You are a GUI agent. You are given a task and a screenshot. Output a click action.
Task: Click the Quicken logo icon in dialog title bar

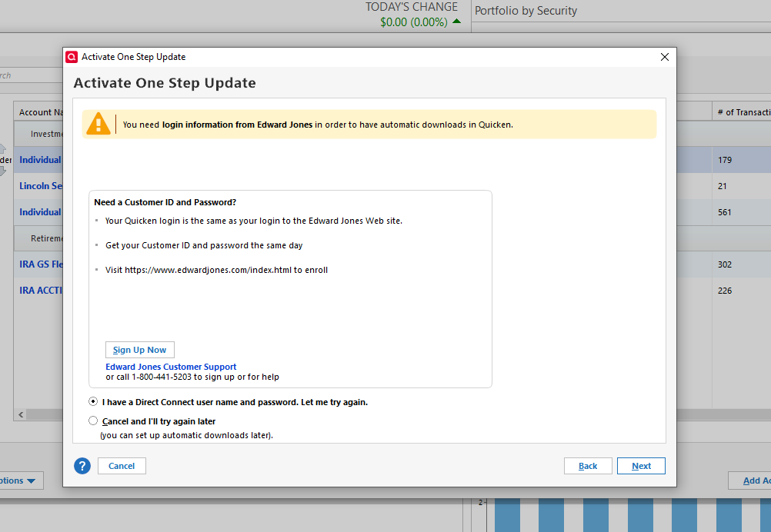point(72,57)
